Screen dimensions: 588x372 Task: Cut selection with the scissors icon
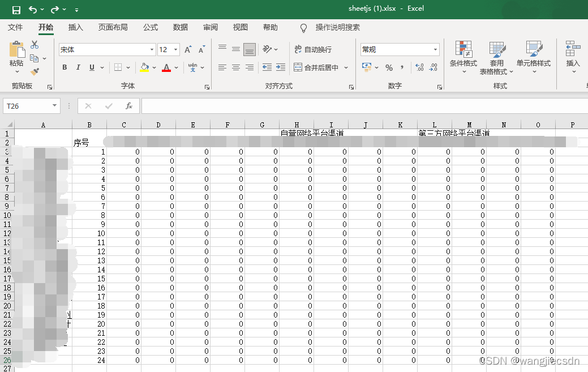coord(35,45)
